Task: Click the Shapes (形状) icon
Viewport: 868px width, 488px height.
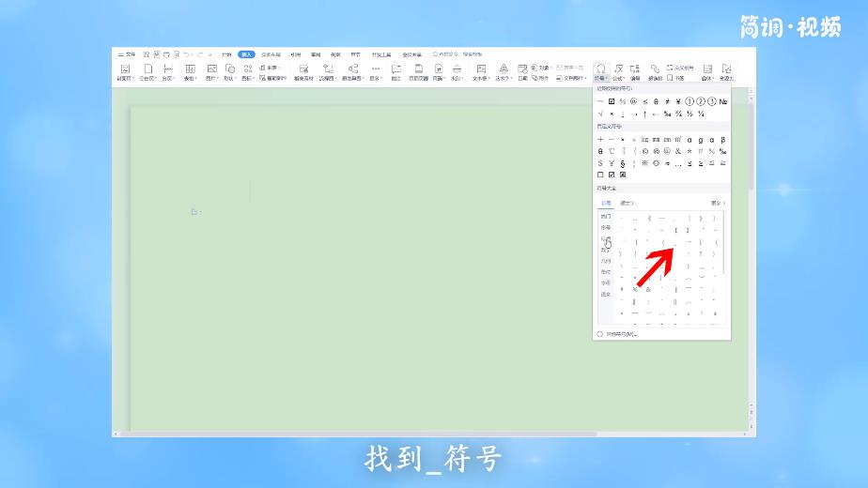Action: pyautogui.click(x=228, y=72)
